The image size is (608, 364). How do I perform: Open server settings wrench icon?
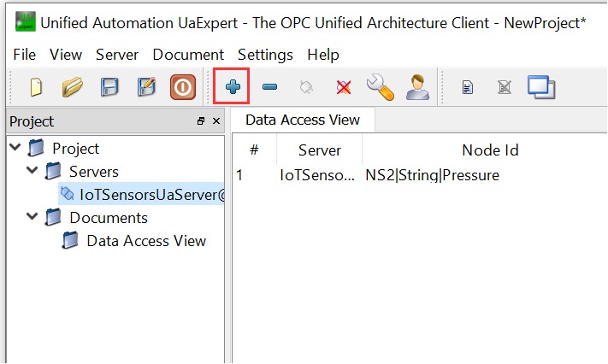pos(379,86)
